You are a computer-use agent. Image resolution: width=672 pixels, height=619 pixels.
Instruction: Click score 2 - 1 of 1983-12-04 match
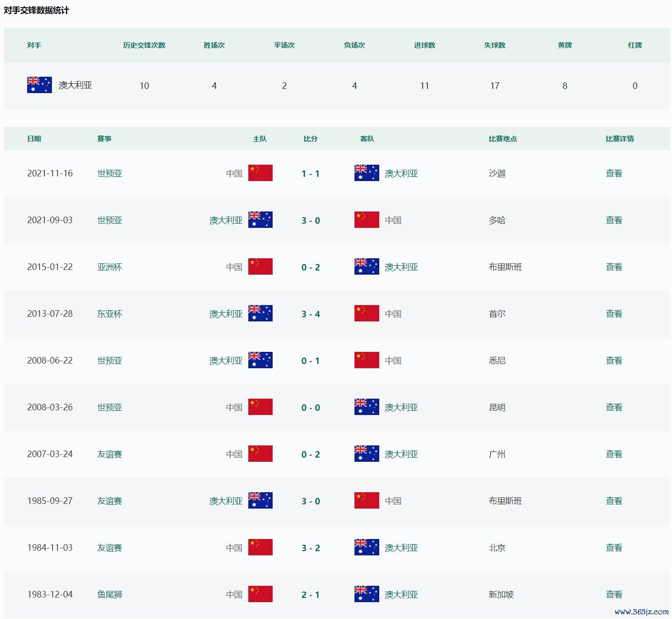(311, 595)
